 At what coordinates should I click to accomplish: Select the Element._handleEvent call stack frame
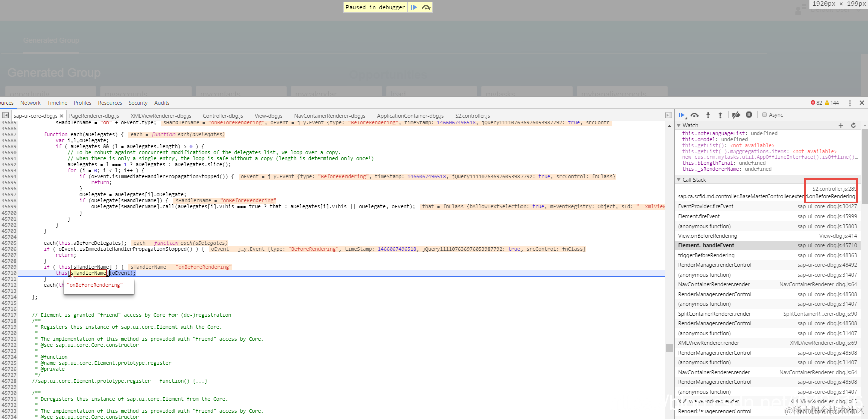point(768,245)
